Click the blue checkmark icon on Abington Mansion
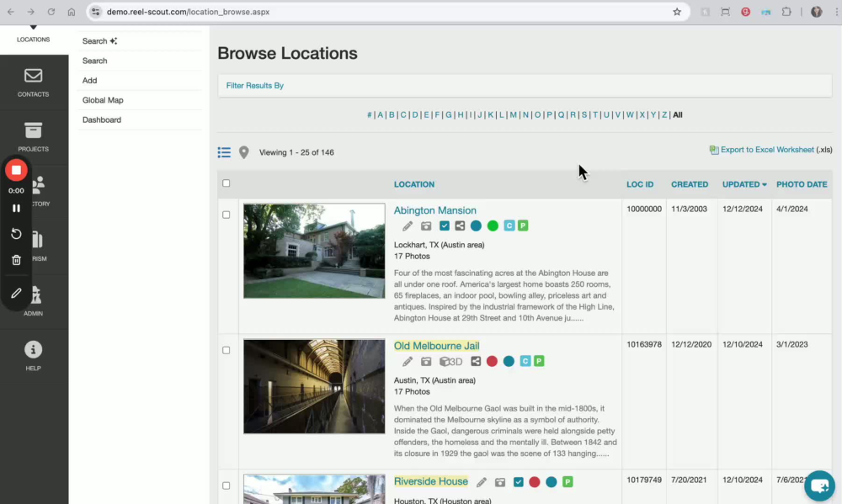Image resolution: width=842 pixels, height=504 pixels. (444, 226)
